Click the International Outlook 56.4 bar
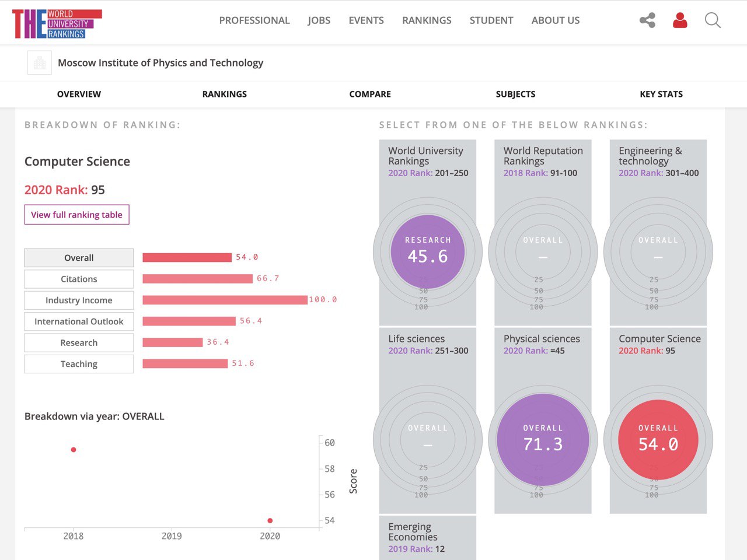Viewport: 747px width, 560px height. [189, 321]
